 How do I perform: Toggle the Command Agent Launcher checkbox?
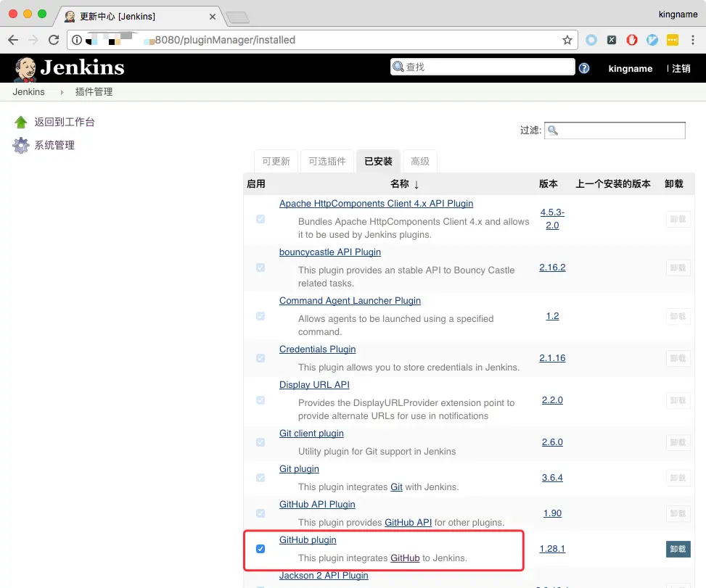pos(260,316)
